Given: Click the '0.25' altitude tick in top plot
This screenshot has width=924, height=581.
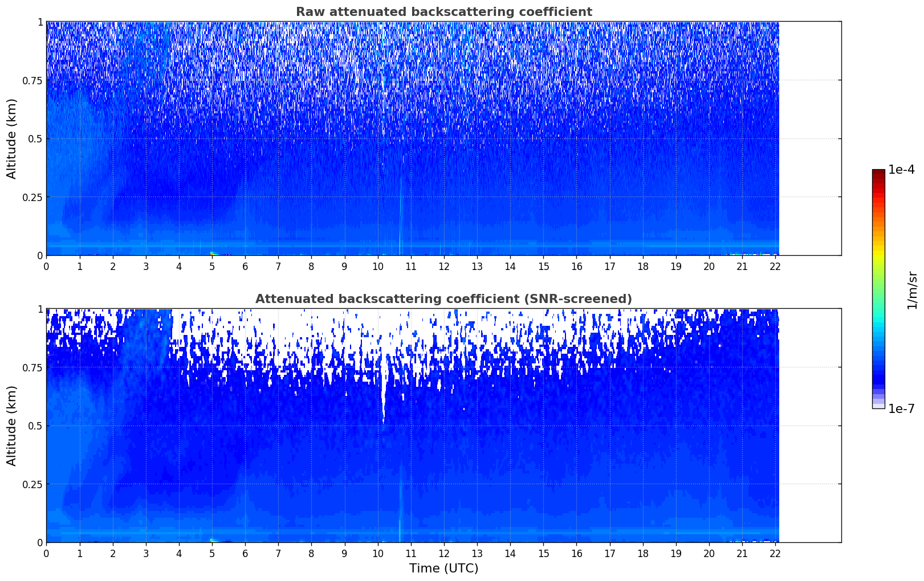Looking at the screenshot, I should coord(32,197).
